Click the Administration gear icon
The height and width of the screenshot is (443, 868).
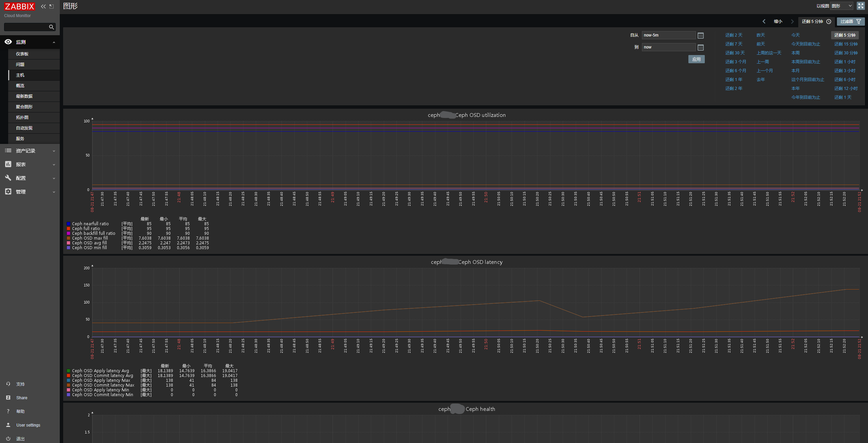pos(8,191)
